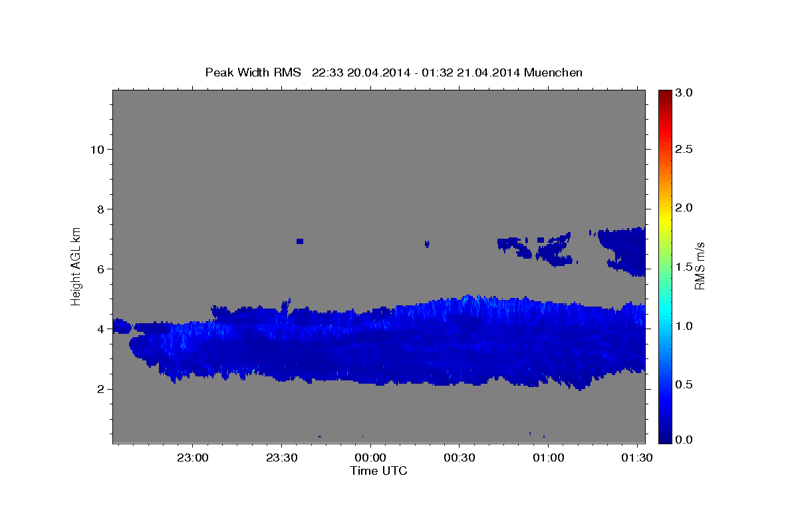798x532 pixels.
Task: Click the 00:00 time tick label
Action: 370,458
